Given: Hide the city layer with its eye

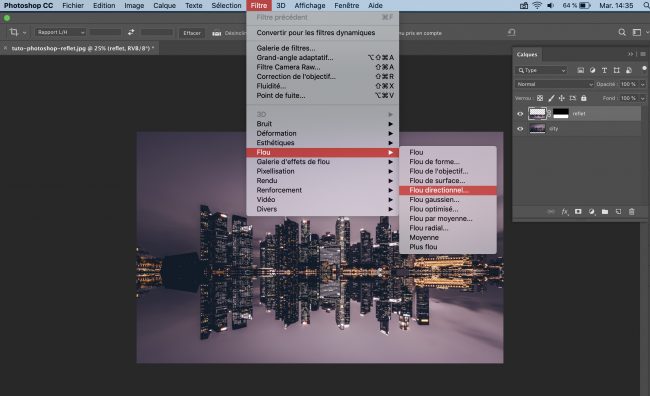Looking at the screenshot, I should coord(520,129).
